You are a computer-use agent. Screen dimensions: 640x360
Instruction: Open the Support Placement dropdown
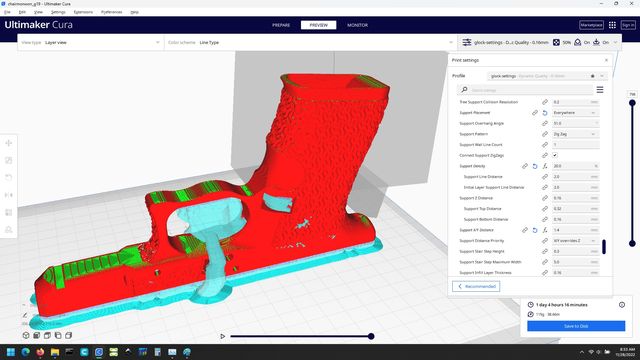[x=575, y=113]
